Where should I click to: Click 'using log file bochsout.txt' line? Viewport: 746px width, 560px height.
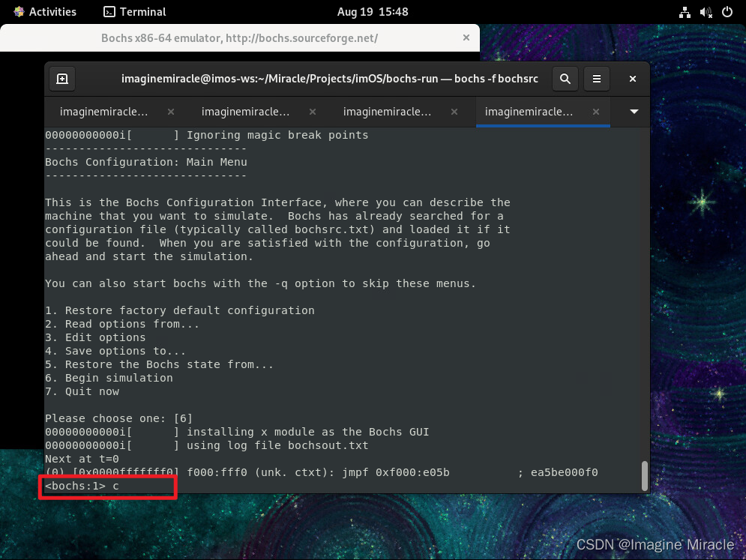coord(206,445)
